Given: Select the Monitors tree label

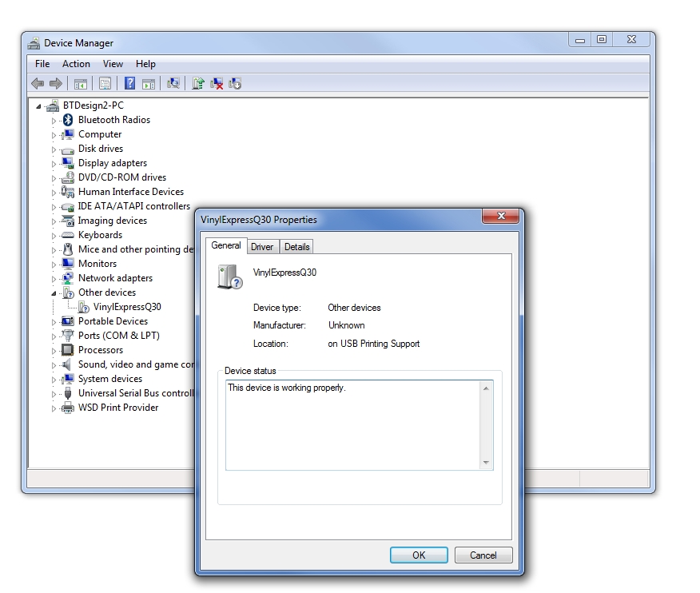Looking at the screenshot, I should coord(97,264).
